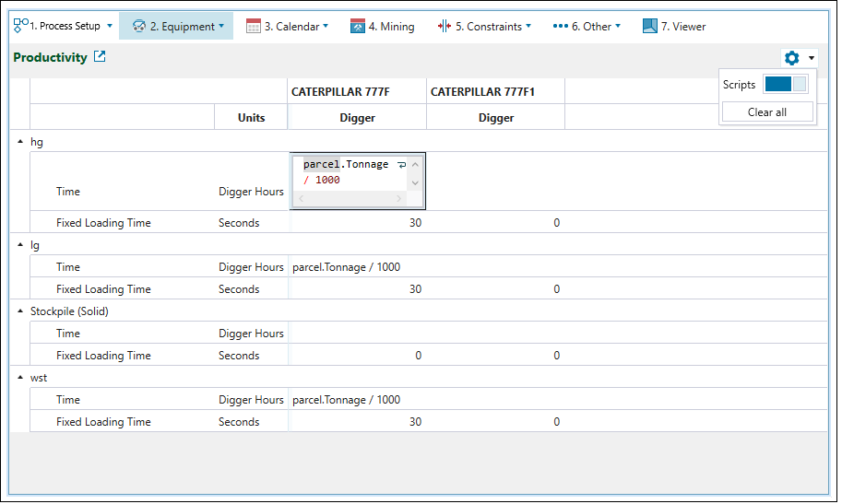Open the gear settings dropdown arrow
The width and height of the screenshot is (842, 504).
click(x=812, y=58)
